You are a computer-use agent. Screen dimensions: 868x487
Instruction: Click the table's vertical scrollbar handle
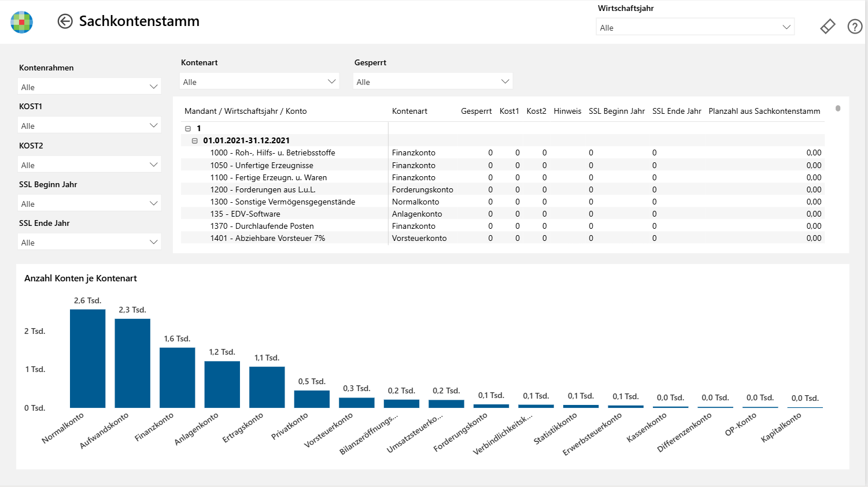click(838, 108)
